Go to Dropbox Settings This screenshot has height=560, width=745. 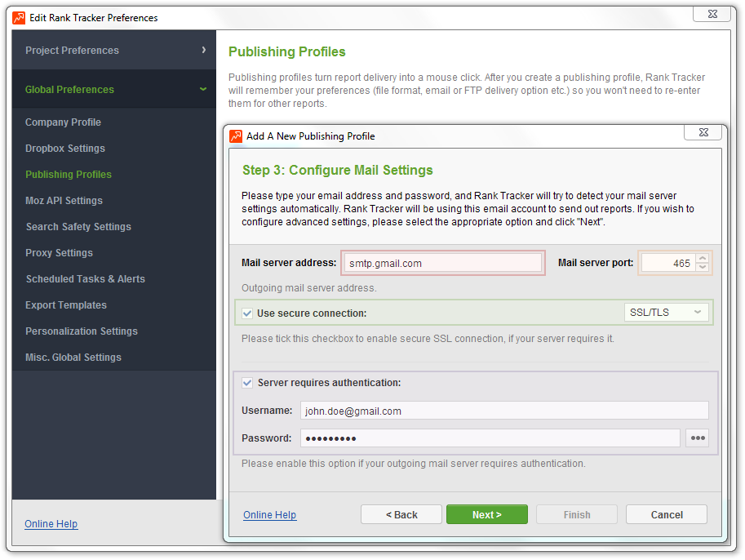(x=65, y=149)
